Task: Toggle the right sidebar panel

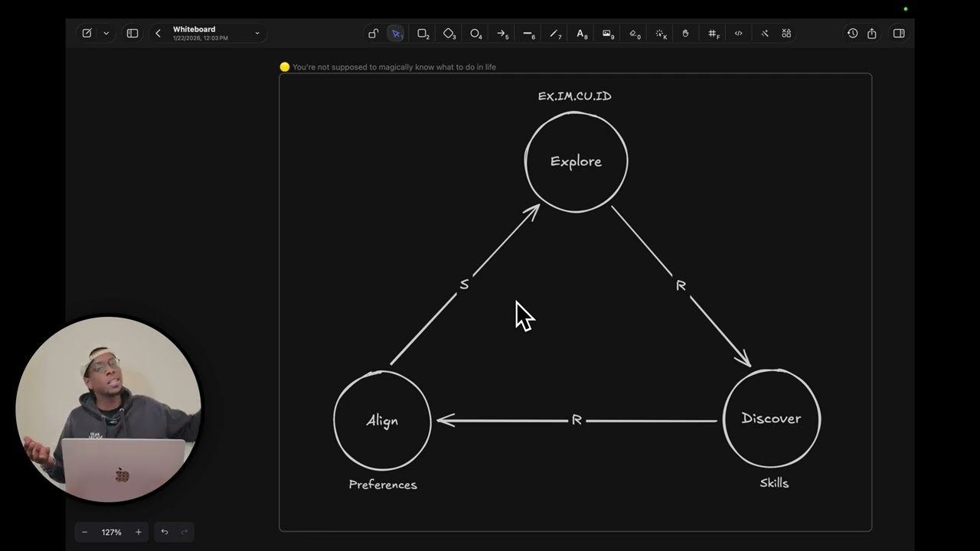Action: click(x=899, y=34)
